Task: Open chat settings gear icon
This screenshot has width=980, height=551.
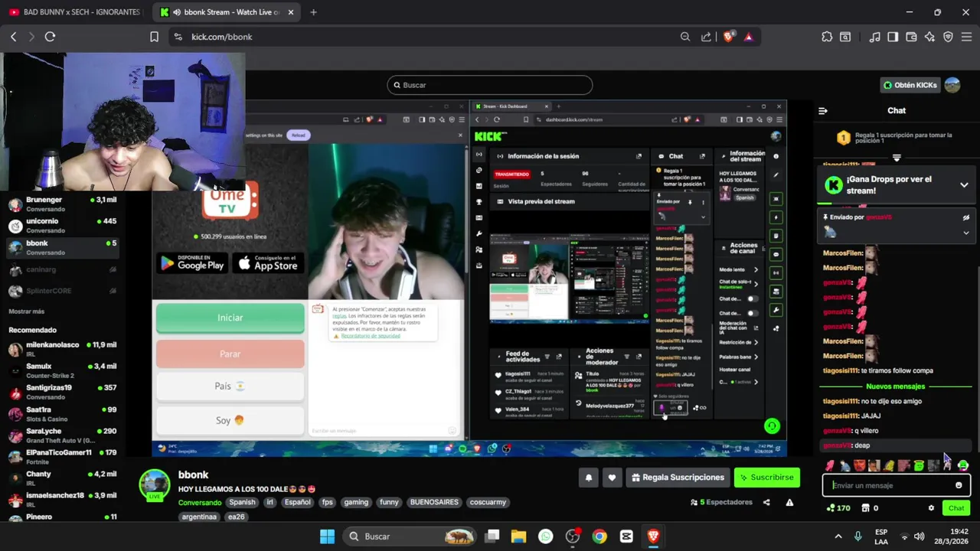Action: point(931,508)
